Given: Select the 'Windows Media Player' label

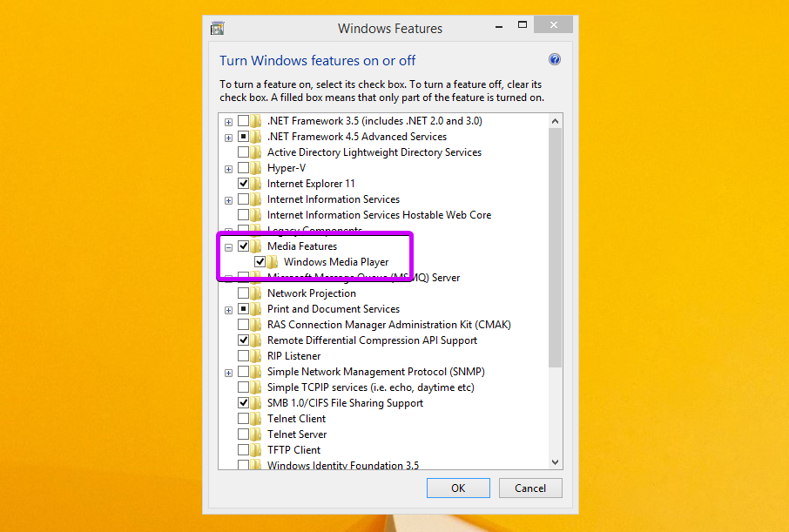Looking at the screenshot, I should [x=336, y=262].
